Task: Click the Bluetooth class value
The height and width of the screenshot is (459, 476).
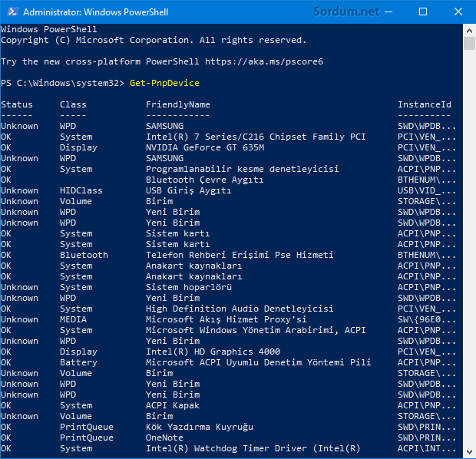Action: (84, 255)
